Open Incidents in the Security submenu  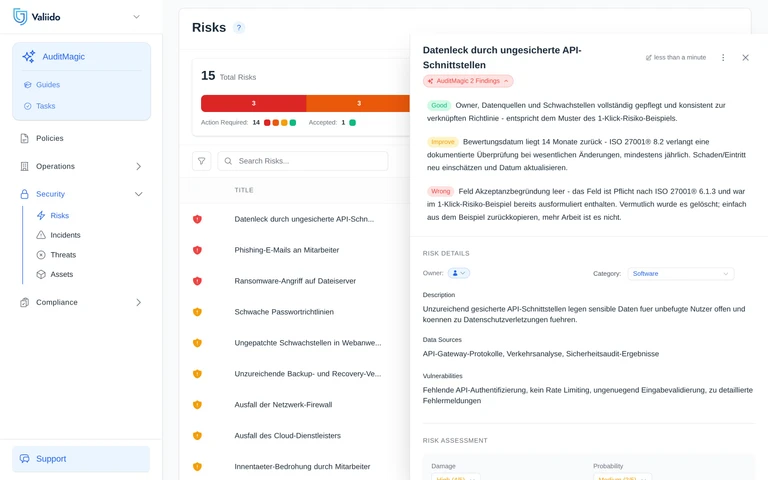tap(65, 235)
